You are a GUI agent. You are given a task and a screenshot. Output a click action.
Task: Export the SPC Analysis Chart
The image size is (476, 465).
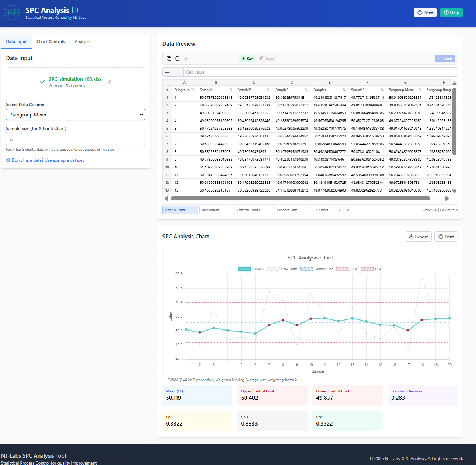(x=418, y=237)
